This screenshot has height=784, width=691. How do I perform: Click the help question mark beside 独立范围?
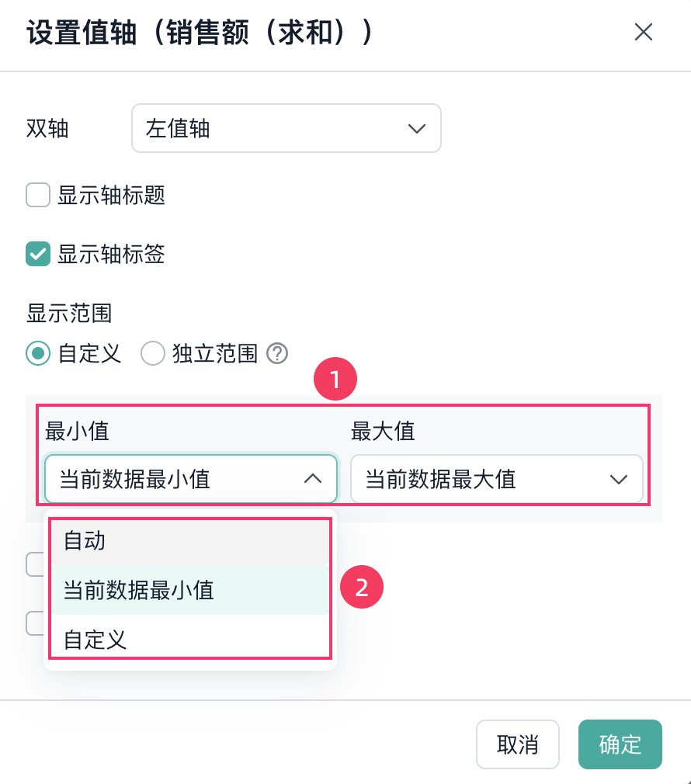coord(277,353)
